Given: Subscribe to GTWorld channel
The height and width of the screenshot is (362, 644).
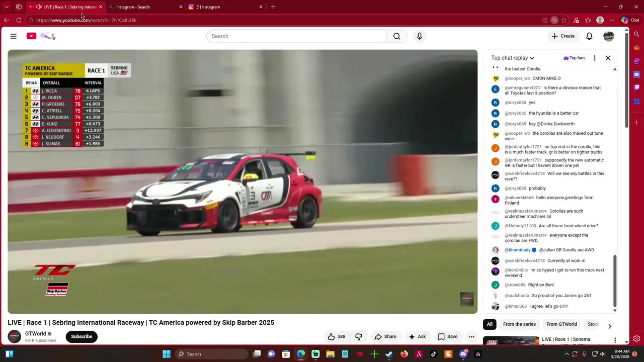Looking at the screenshot, I should coord(82,337).
